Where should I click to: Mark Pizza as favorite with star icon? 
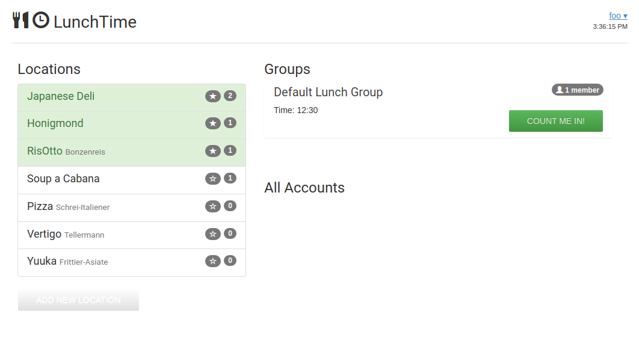click(213, 206)
